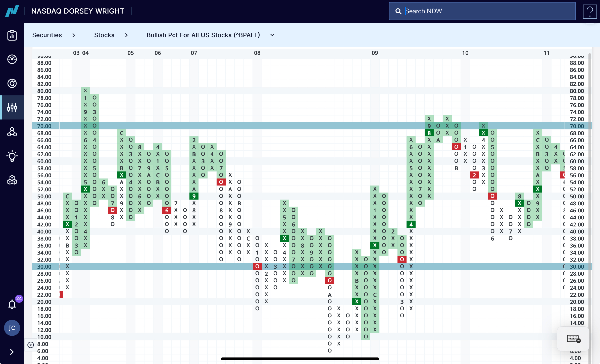This screenshot has height=364, width=600.
Task: Open the stacked cubes sidebar icon
Action: (12, 180)
